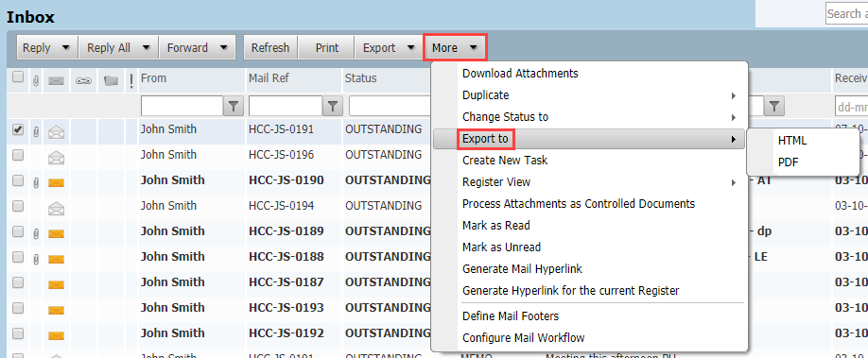Sort by the Status column header
Image resolution: width=868 pixels, height=358 pixels.
click(x=360, y=78)
